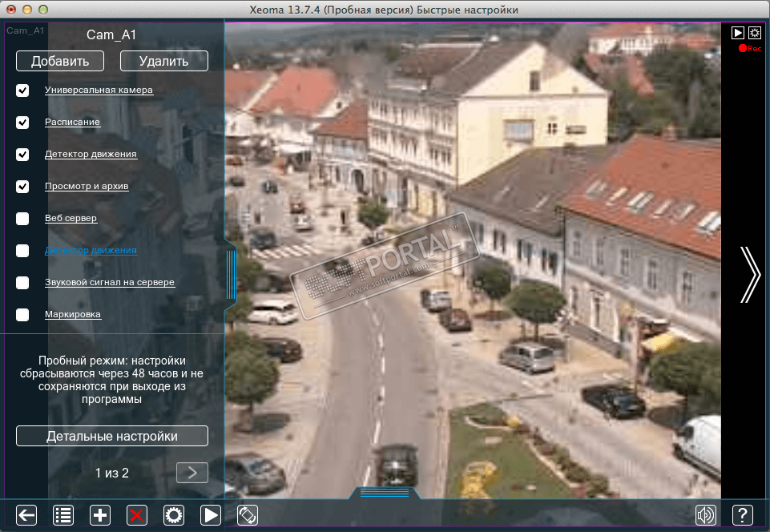
Task: Uncheck the Просмотр и архив checkbox
Action: 22,186
